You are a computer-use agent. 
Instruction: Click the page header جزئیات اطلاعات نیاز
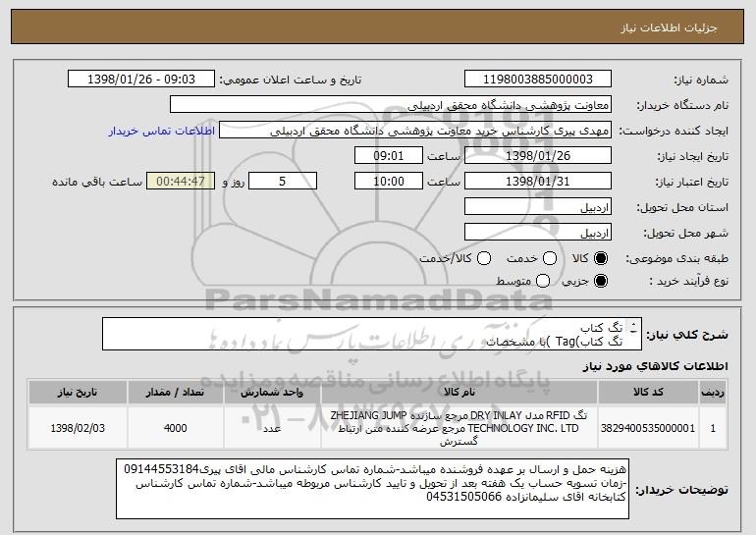tap(669, 27)
